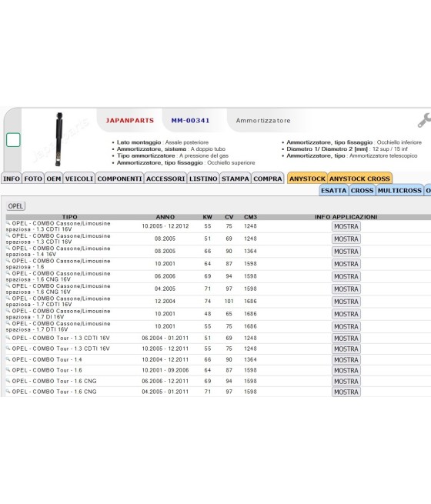Select the STAMPA tab
The height and width of the screenshot is (504, 431).
(x=236, y=179)
